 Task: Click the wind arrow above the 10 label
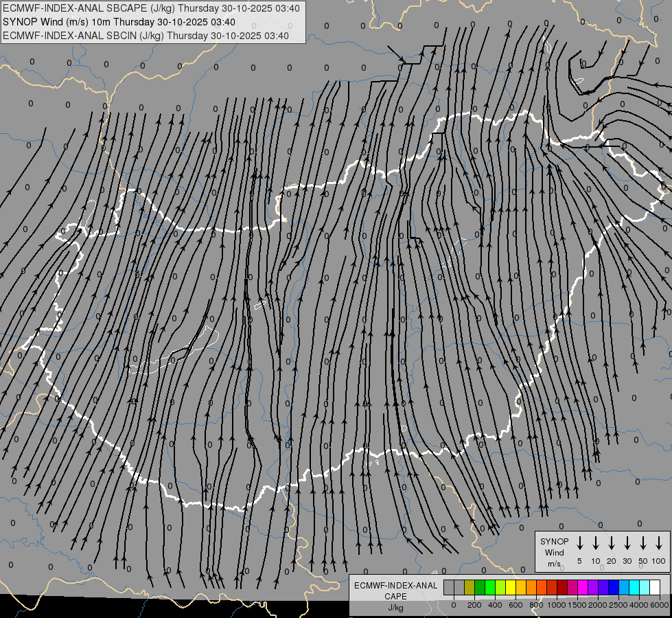pos(595,543)
